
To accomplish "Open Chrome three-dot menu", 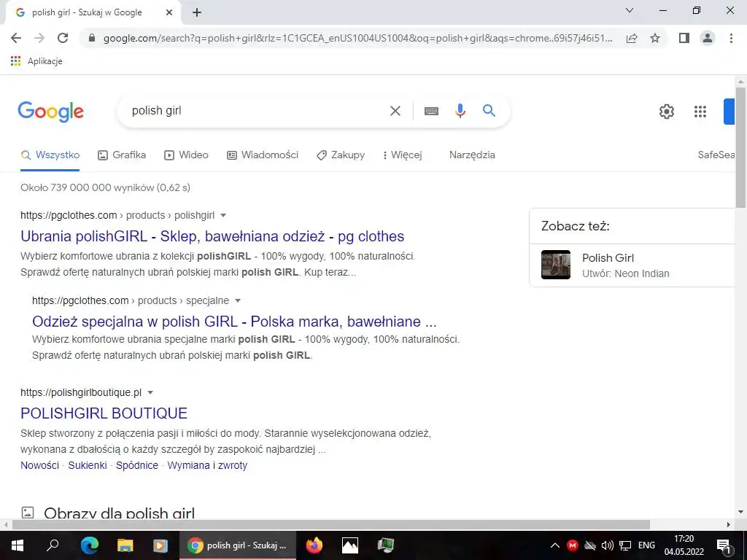I will tap(731, 38).
